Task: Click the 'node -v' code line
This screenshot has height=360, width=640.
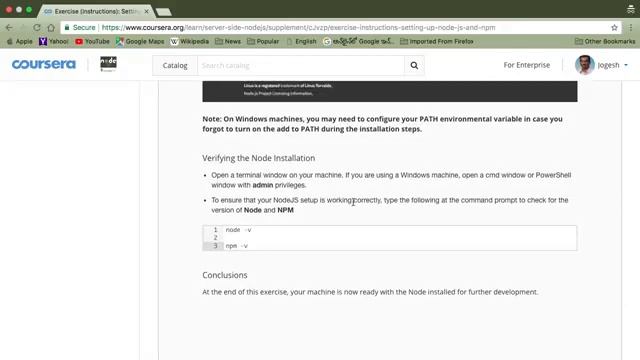Action: tap(238, 230)
